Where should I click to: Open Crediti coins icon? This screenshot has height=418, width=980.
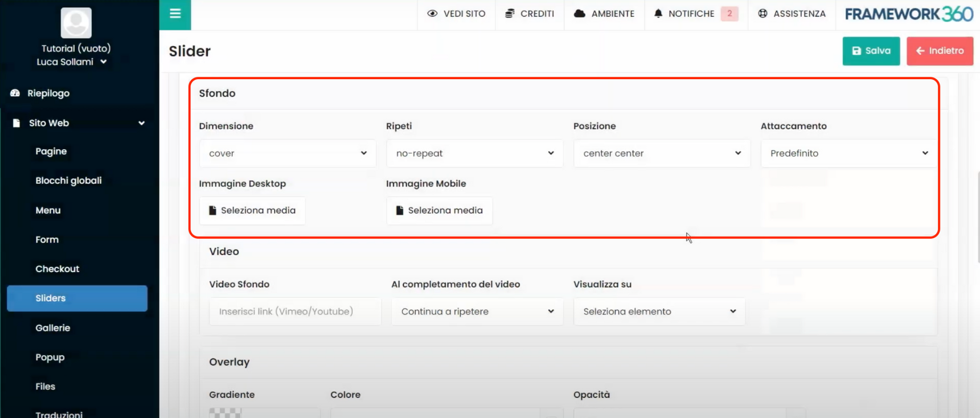[x=509, y=14]
